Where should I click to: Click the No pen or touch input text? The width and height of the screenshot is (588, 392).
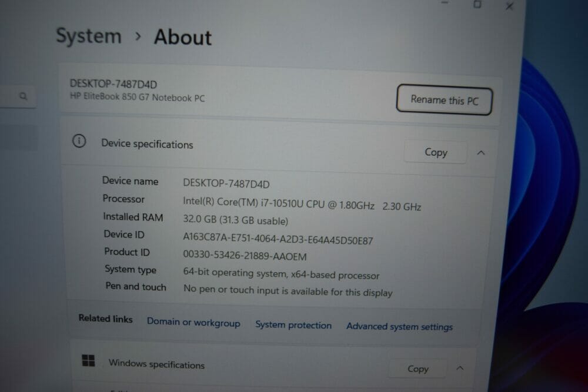(288, 291)
